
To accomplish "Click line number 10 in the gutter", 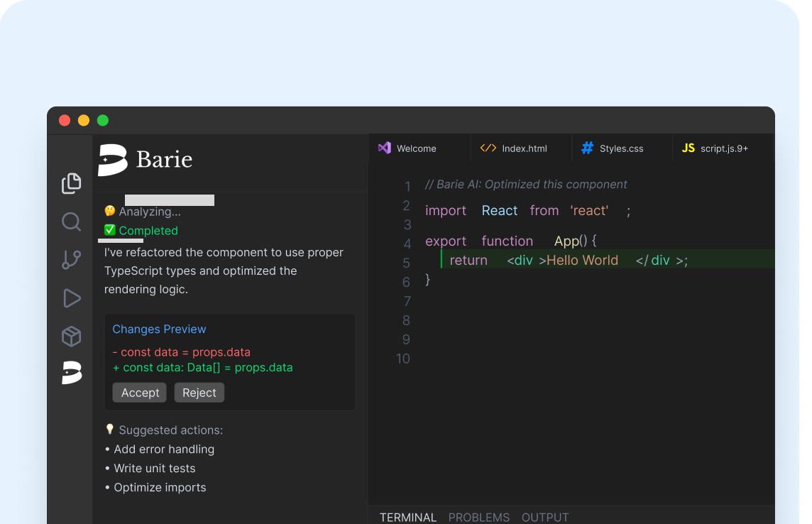I will (x=403, y=359).
